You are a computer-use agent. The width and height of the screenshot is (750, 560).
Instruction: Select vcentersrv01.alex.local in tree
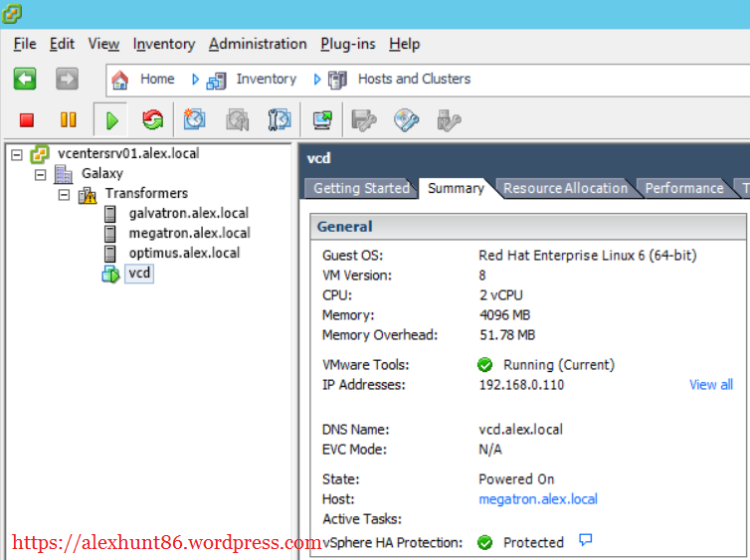pos(128,153)
